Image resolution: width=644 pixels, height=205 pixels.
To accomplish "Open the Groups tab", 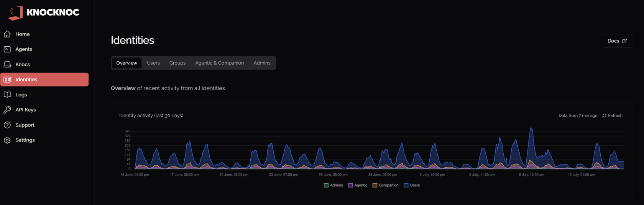I will click(177, 63).
